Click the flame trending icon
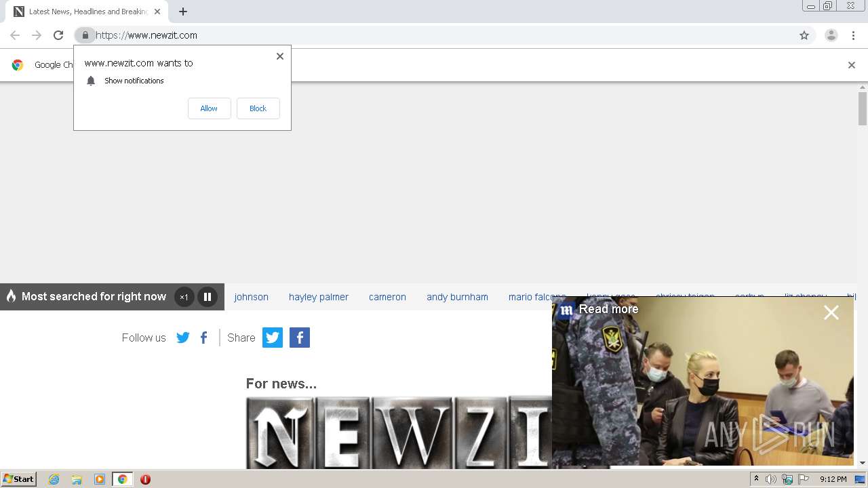This screenshot has height=488, width=868. [11, 296]
